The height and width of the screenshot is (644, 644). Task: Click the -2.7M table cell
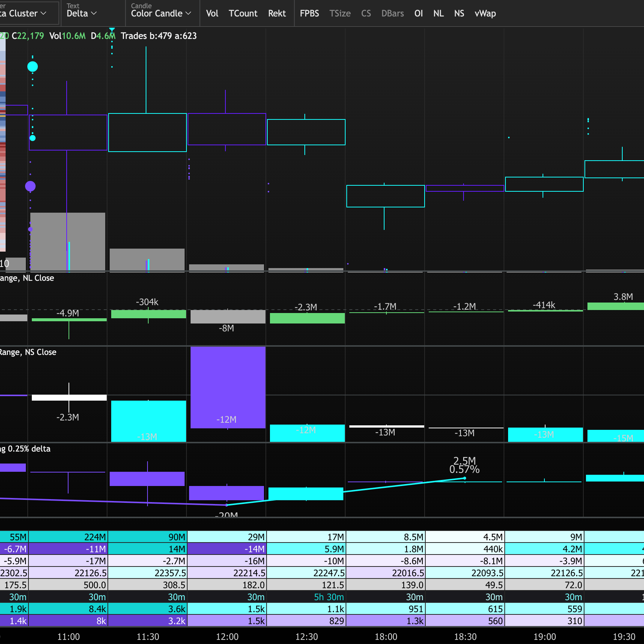147,561
